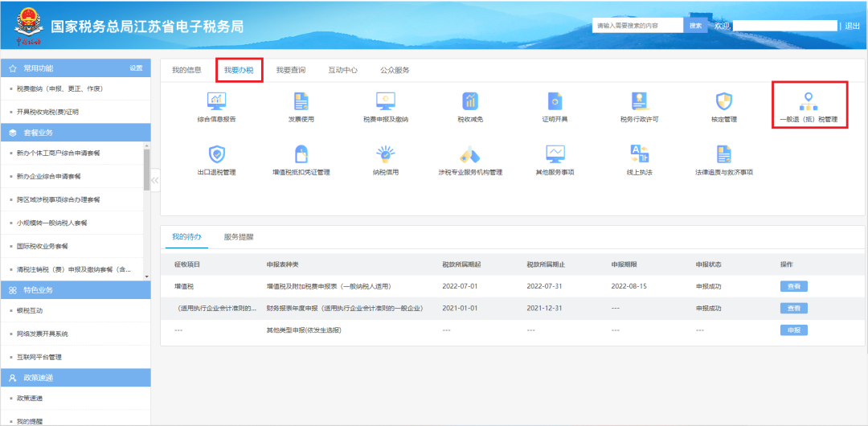The image size is (868, 426).
Task: Open 一般退（抵）税管理 icon
Action: [809, 100]
